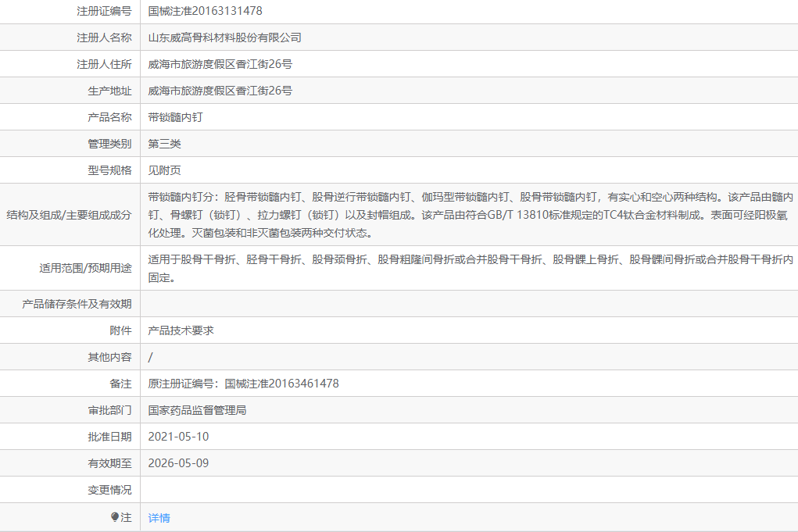This screenshot has height=532, width=798.
Task: Click the slash value in 其他内容 row
Action: (x=150, y=357)
